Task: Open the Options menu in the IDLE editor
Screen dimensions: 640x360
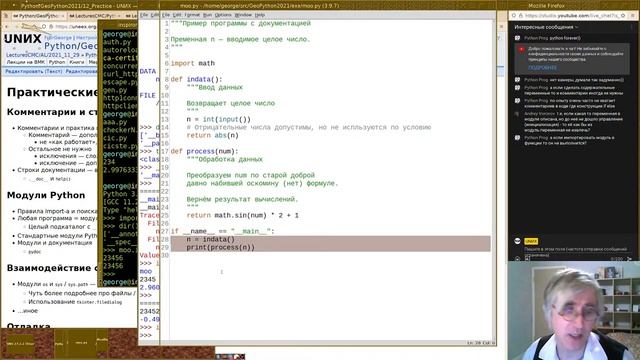Action: tap(223, 15)
